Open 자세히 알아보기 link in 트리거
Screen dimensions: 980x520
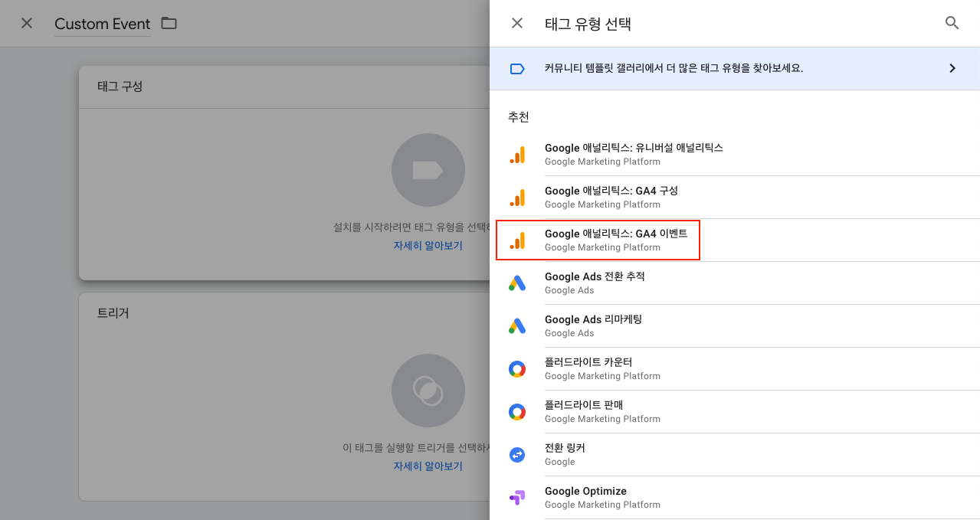point(428,466)
